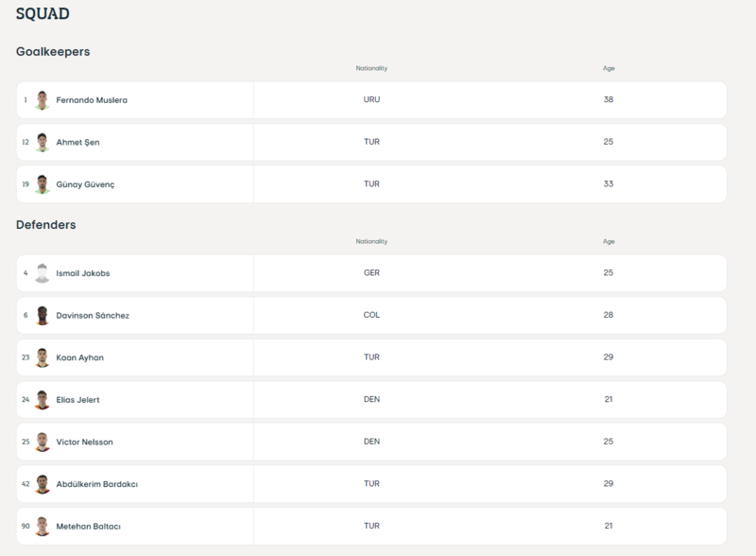Viewport: 756px width, 556px height.
Task: Click Ismail Jakobs GER nationality cell
Action: [x=371, y=273]
